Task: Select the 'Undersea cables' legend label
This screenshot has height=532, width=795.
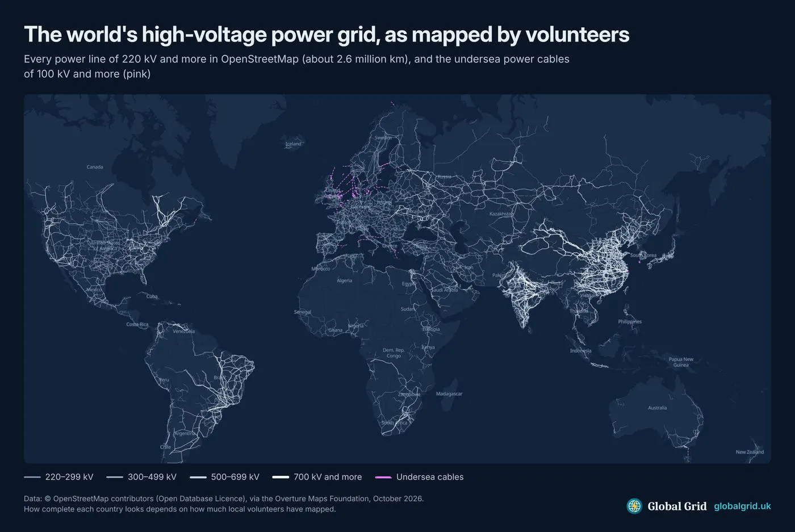Action: tap(430, 477)
